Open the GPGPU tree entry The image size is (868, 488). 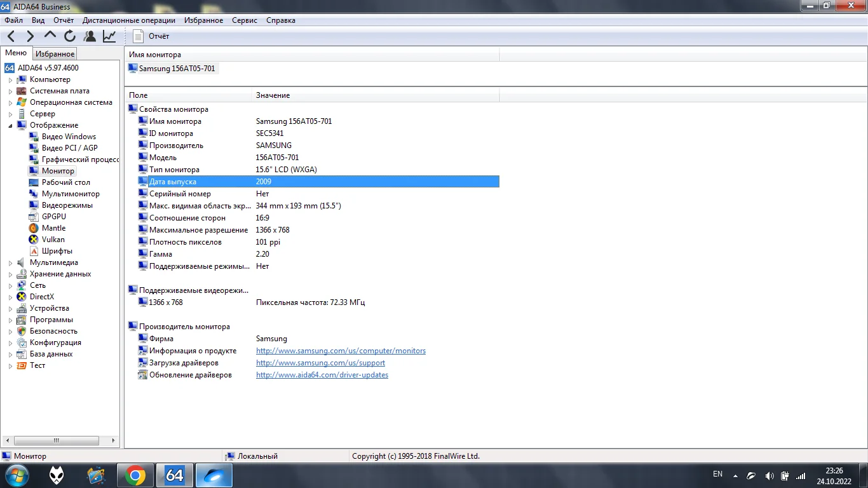coord(54,217)
